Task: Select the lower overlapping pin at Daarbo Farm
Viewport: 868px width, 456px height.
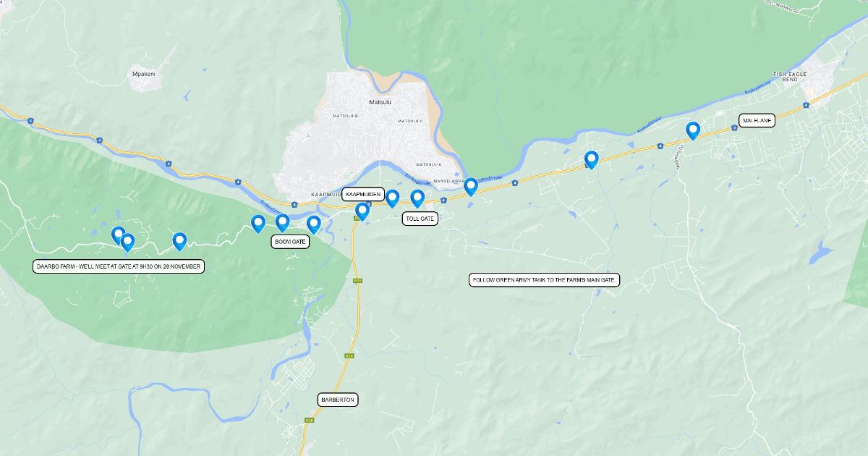Action: (128, 242)
